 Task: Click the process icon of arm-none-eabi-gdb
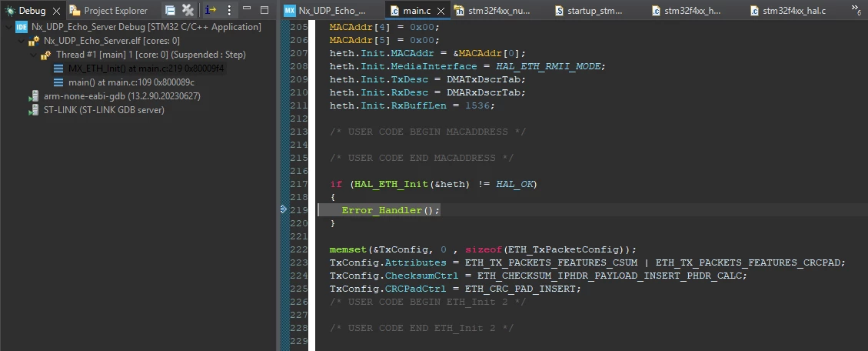click(x=34, y=96)
